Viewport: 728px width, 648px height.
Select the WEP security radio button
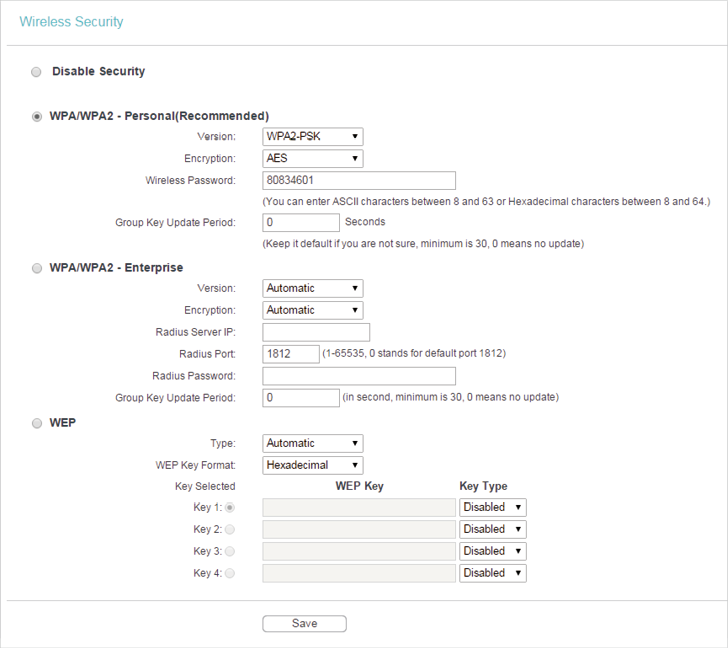pos(37,423)
